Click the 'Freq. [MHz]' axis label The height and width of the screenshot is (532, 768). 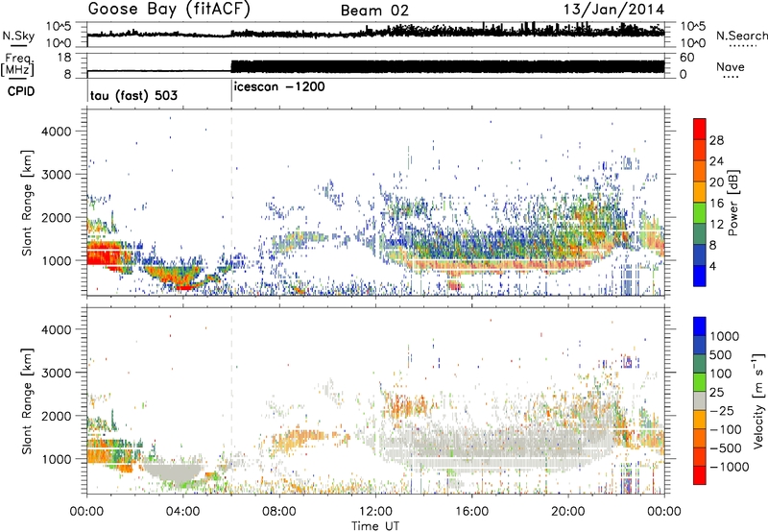18,65
